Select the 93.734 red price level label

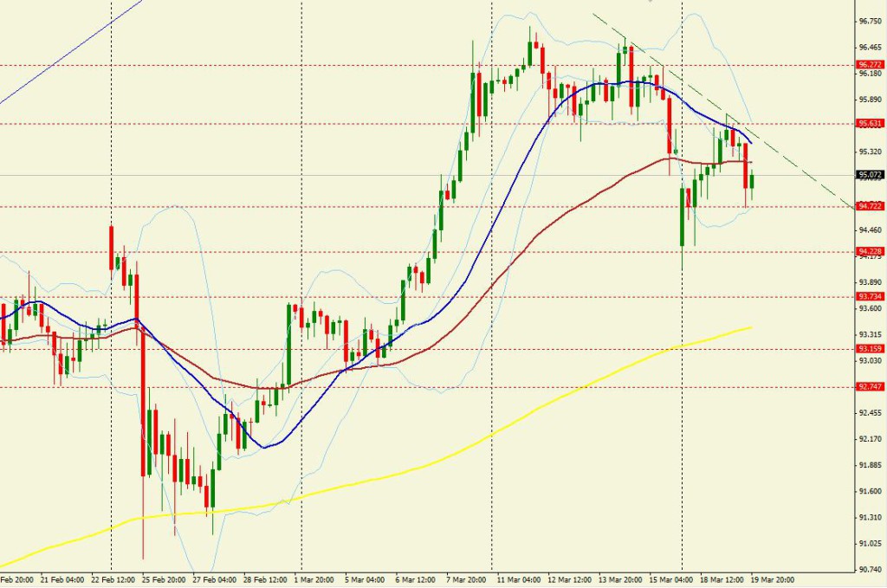(x=869, y=296)
